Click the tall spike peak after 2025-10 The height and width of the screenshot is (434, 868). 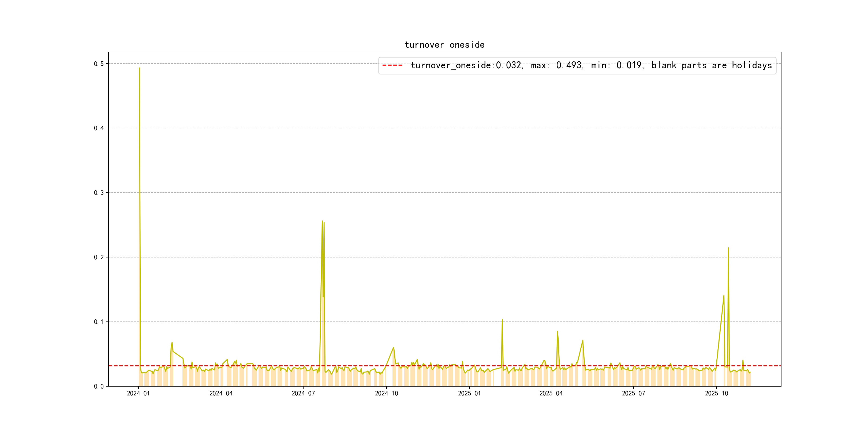(x=728, y=248)
